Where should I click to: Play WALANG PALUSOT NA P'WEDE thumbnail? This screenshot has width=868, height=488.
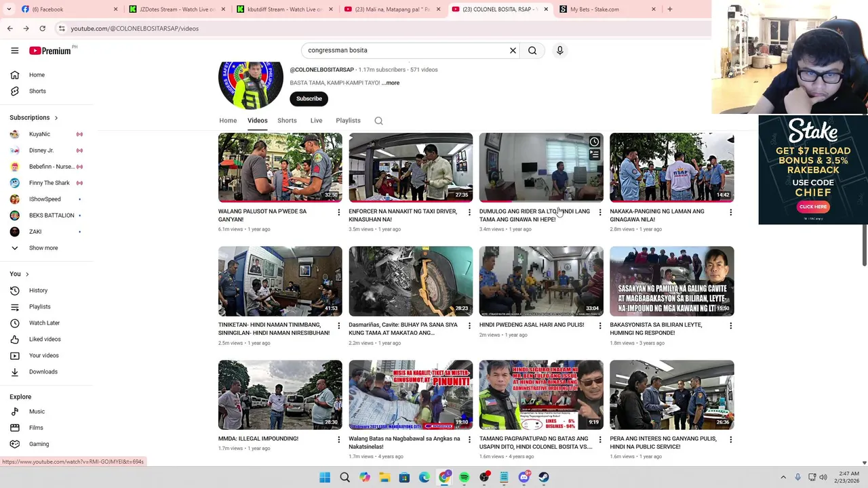pos(280,167)
